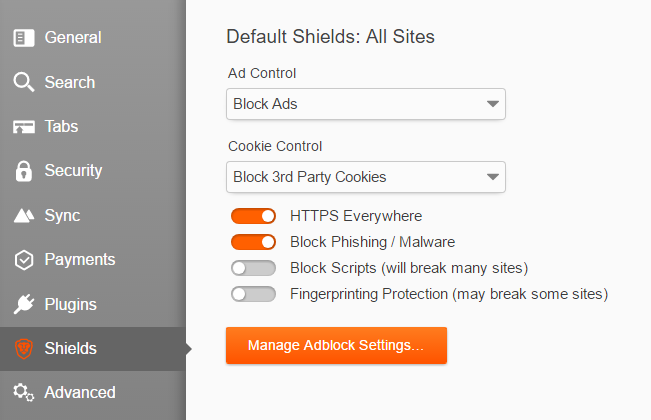Click the Search magnifying glass icon
This screenshot has width=651, height=420.
24,82
